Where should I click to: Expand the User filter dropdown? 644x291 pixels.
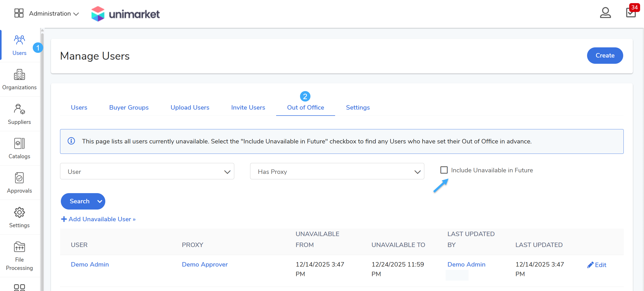(147, 172)
